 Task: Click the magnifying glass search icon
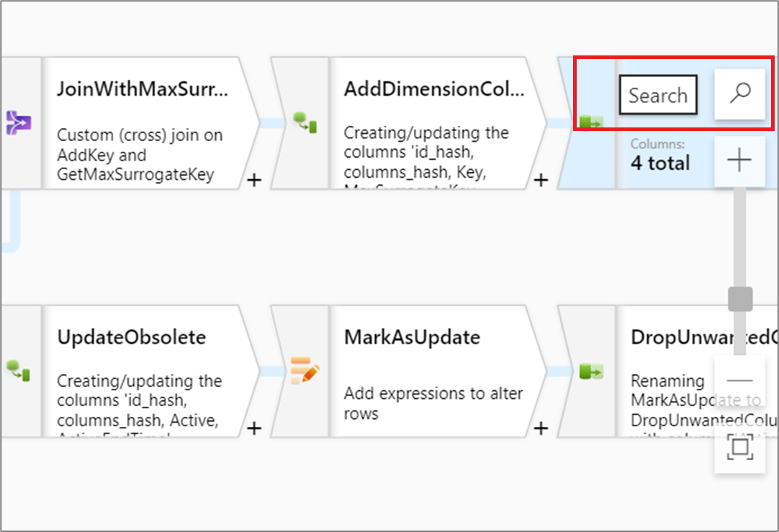point(740,94)
